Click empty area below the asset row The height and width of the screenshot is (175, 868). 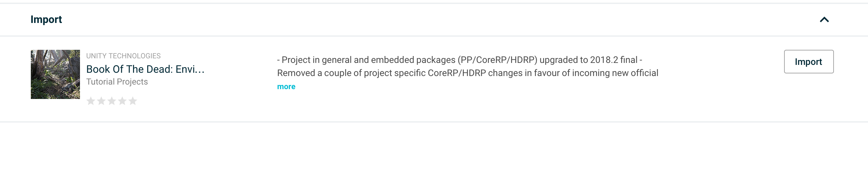(434, 148)
